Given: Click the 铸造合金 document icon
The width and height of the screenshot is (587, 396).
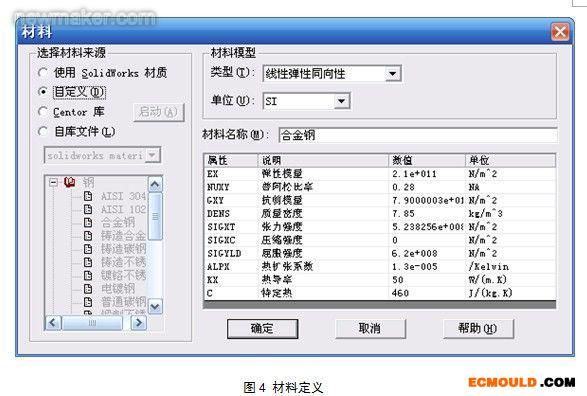Looking at the screenshot, I should click(x=88, y=236).
